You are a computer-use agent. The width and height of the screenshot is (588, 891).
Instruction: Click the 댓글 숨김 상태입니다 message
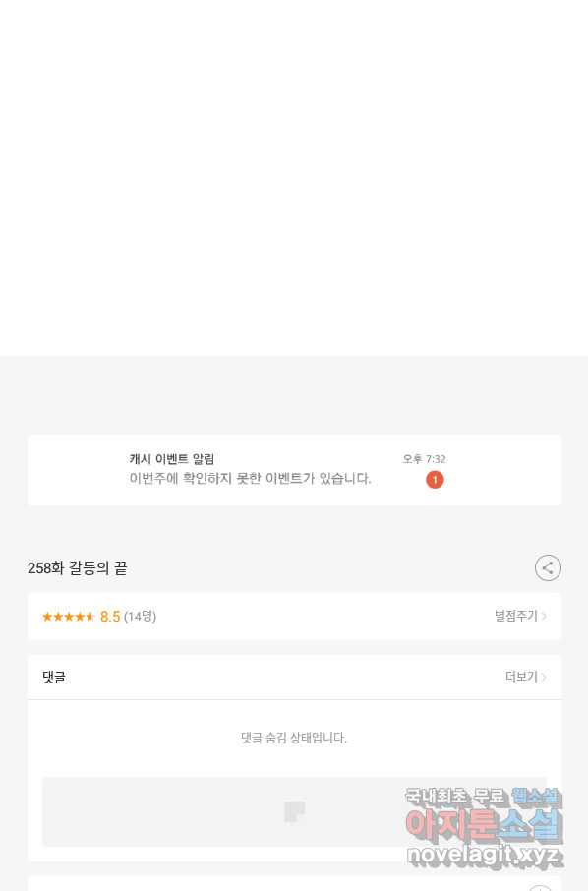pos(294,738)
